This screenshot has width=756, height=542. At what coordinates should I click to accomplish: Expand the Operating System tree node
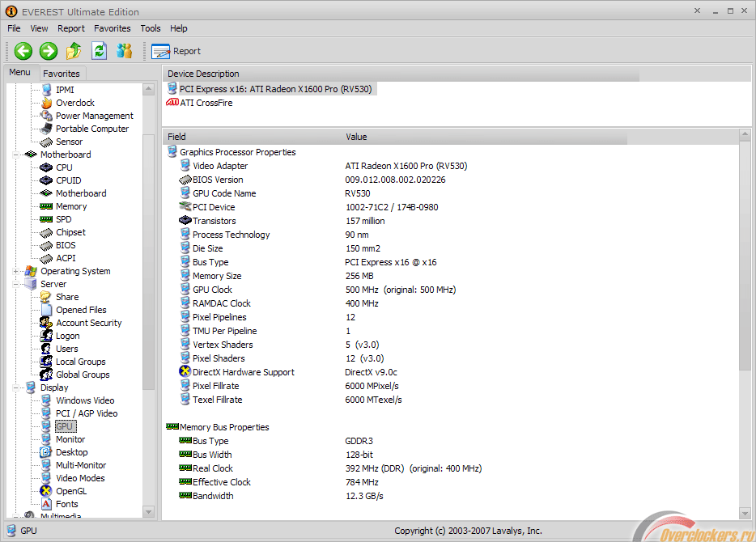[15, 272]
